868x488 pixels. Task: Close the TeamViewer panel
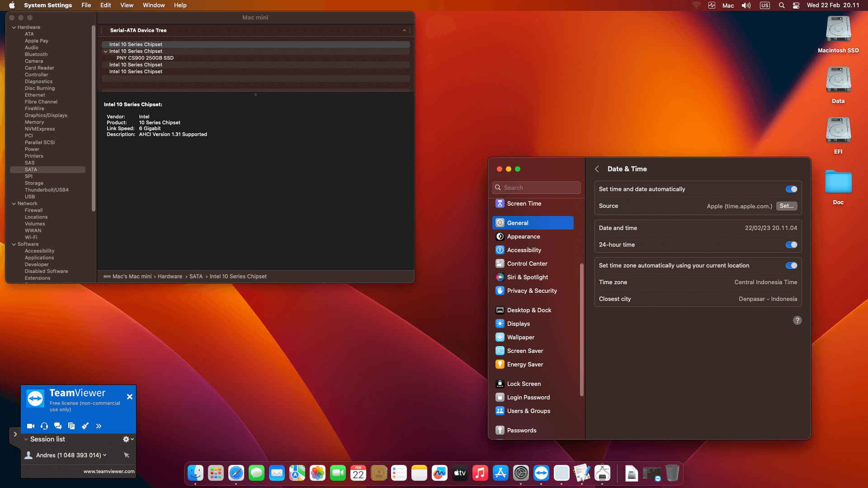point(130,397)
